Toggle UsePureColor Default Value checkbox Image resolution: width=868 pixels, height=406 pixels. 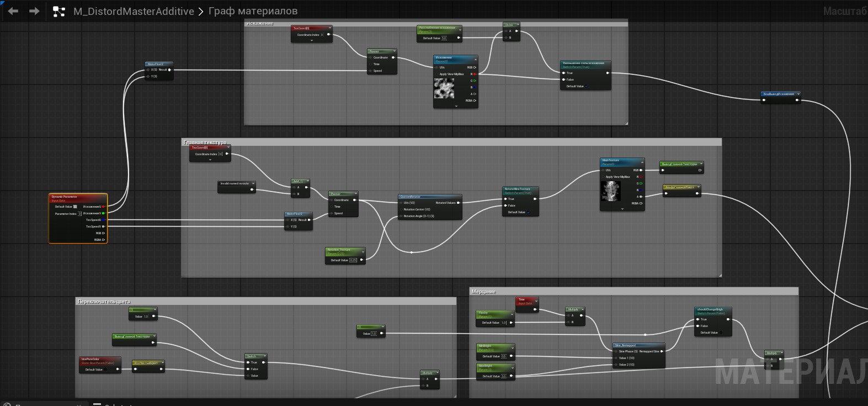[106, 370]
